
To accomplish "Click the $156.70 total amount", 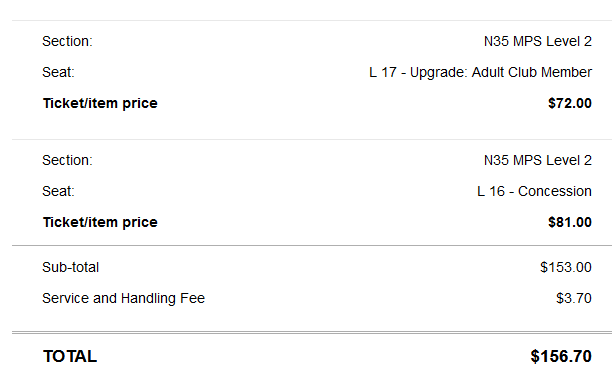I will [561, 356].
